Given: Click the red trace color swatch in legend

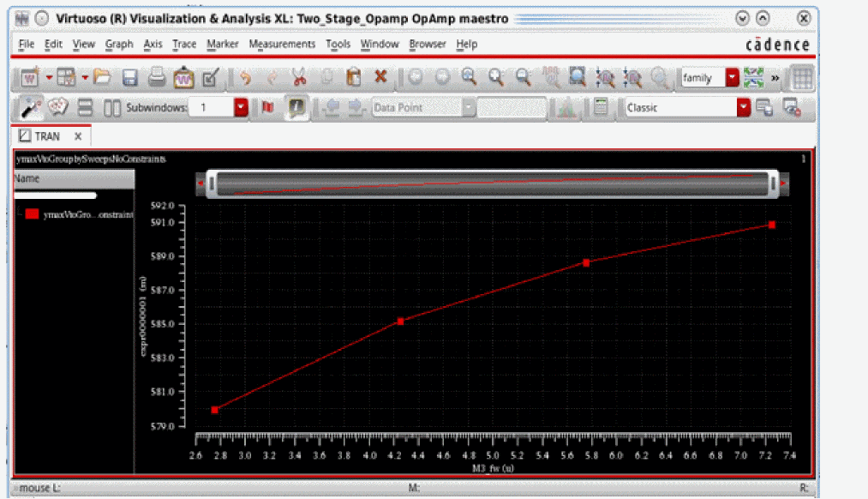Looking at the screenshot, I should [32, 213].
